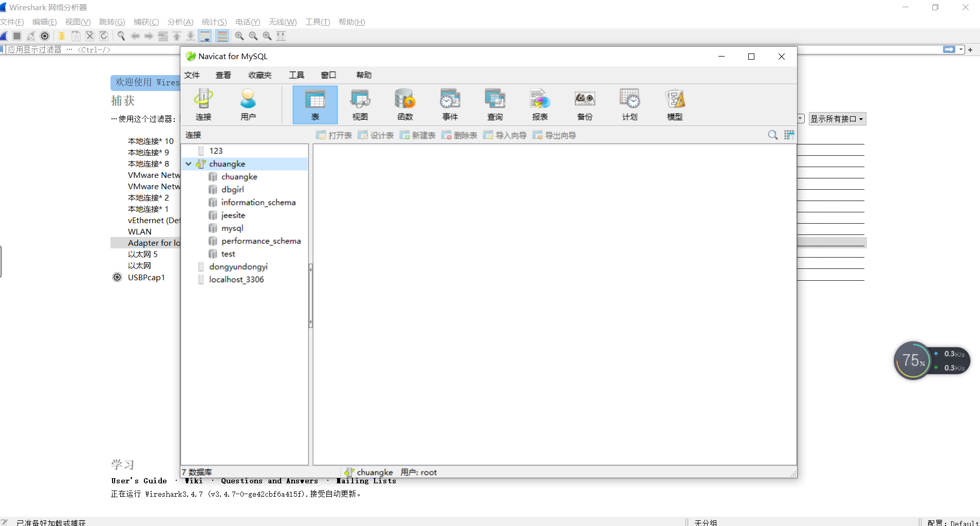Click Wireshark open capture file folder icon
980x526 pixels.
62,36
